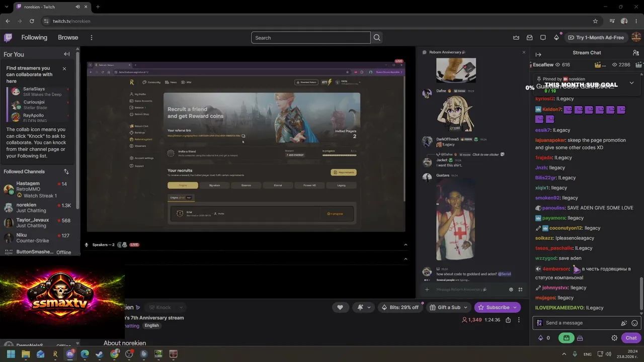Expand the pinned chat message
The height and width of the screenshot is (362, 644).
pyautogui.click(x=631, y=83)
